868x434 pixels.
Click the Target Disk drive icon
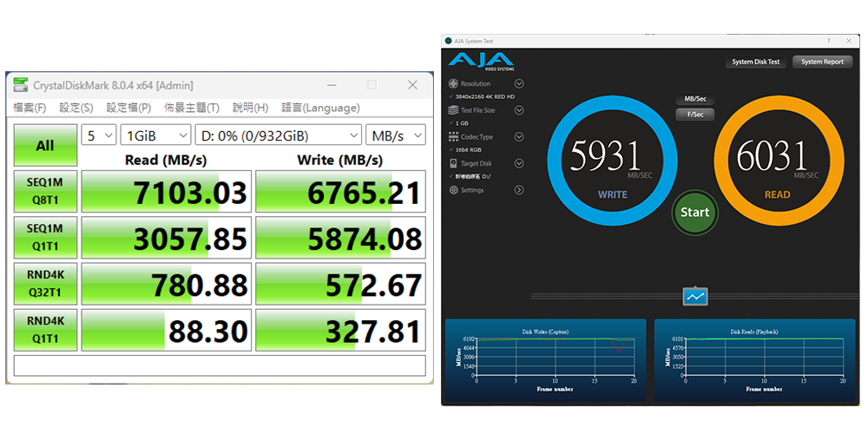[x=453, y=163]
